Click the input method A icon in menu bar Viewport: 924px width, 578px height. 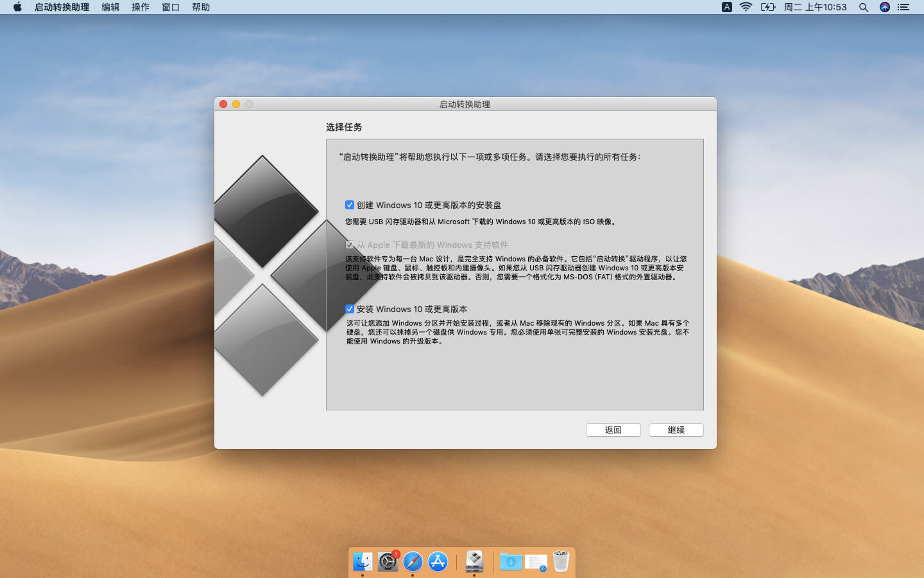pyautogui.click(x=727, y=7)
